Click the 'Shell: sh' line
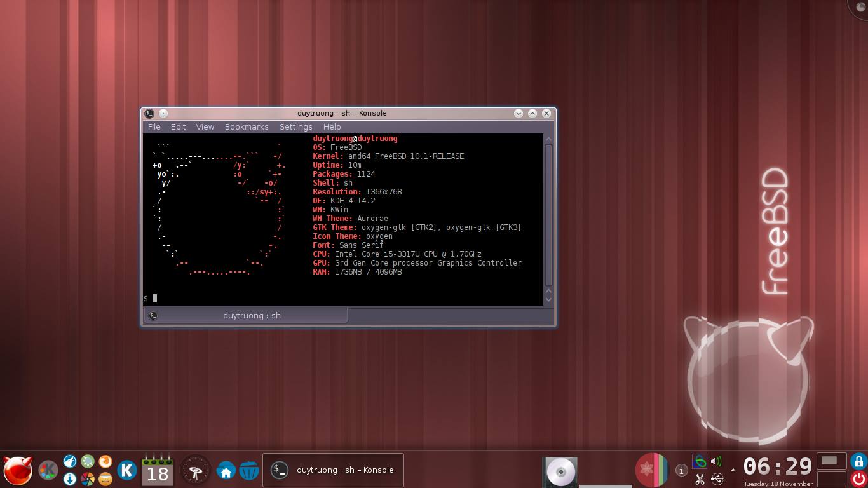The image size is (868, 488). pyautogui.click(x=333, y=183)
